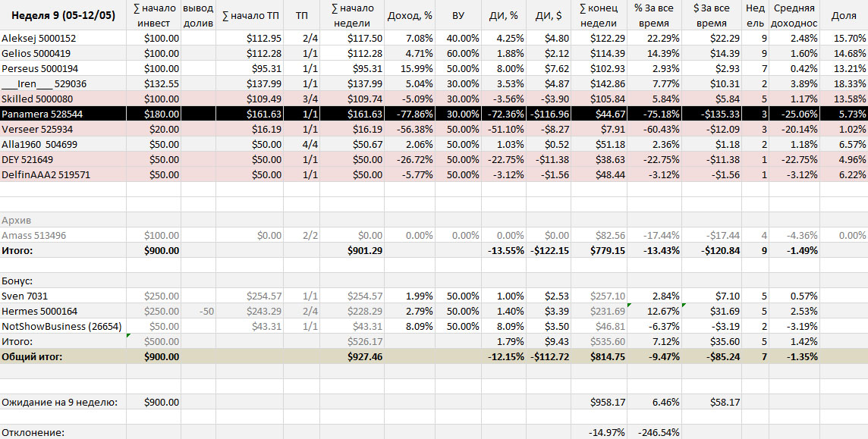Click the cell 'NotShowBusiness (26654)'
The width and height of the screenshot is (868, 439).
(x=63, y=326)
